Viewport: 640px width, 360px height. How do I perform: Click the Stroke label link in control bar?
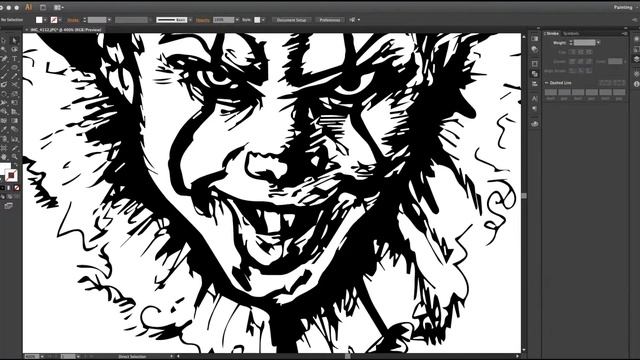pyautogui.click(x=73, y=20)
